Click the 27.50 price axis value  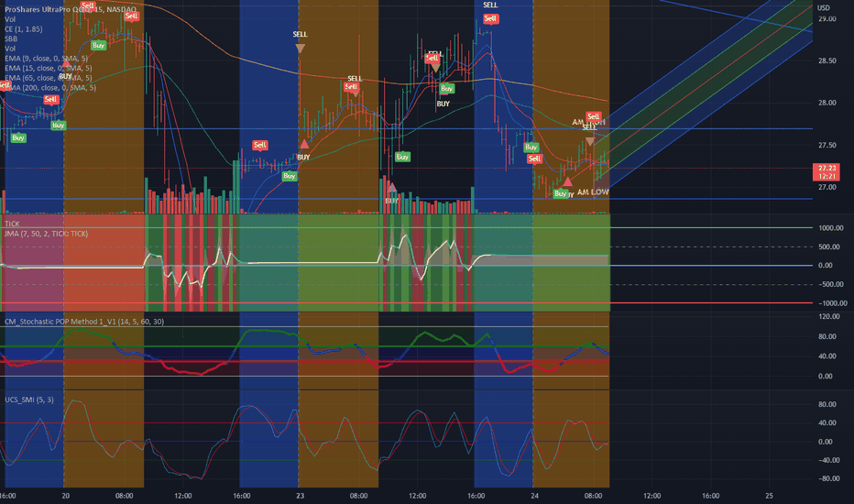[827, 146]
